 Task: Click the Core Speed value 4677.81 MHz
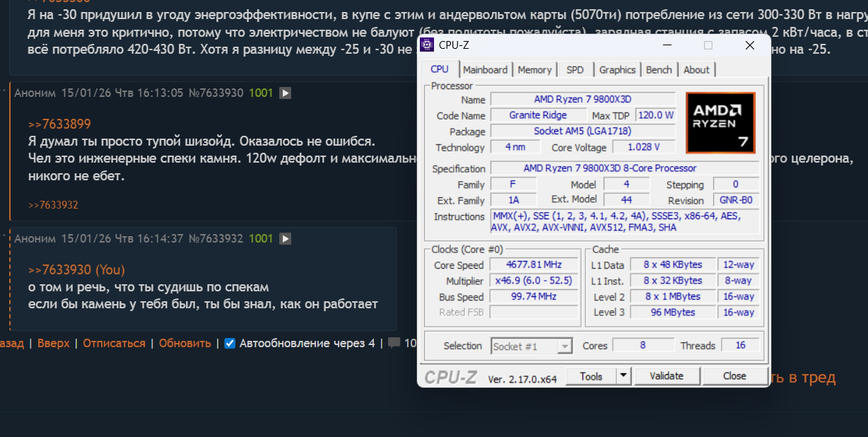534,264
